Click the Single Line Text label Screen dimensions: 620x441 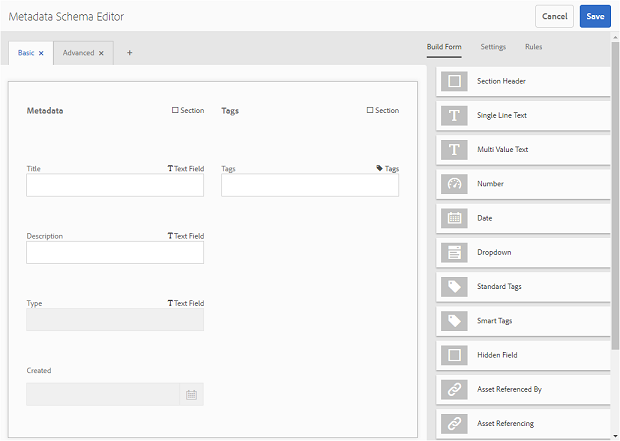(502, 115)
